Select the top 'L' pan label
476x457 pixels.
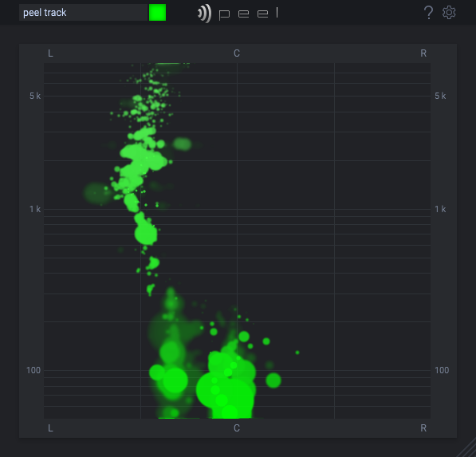[50, 53]
